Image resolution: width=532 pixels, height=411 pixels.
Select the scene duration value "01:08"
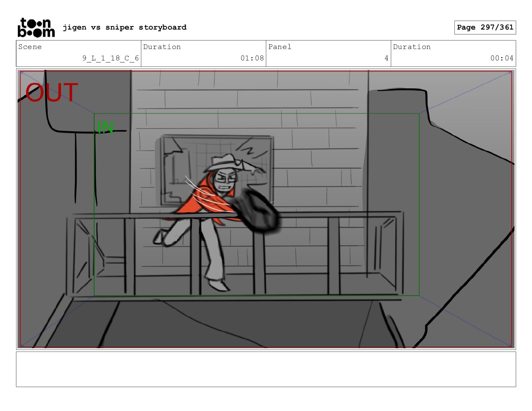point(252,58)
